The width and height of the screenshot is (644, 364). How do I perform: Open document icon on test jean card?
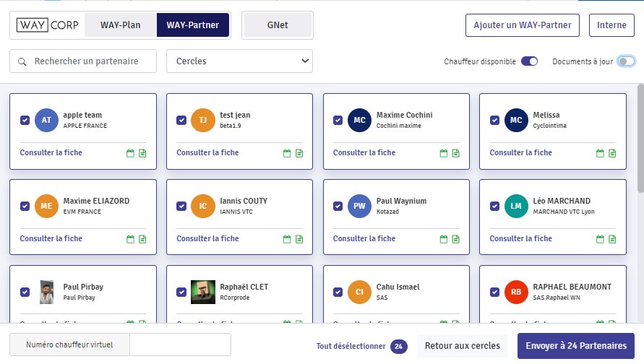[x=299, y=153]
